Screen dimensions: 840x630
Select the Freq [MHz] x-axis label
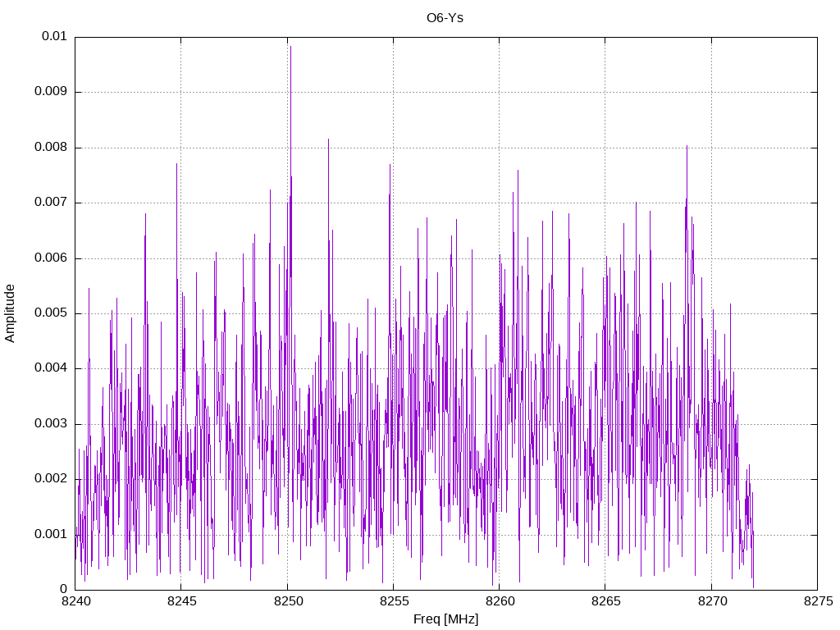tap(445, 619)
